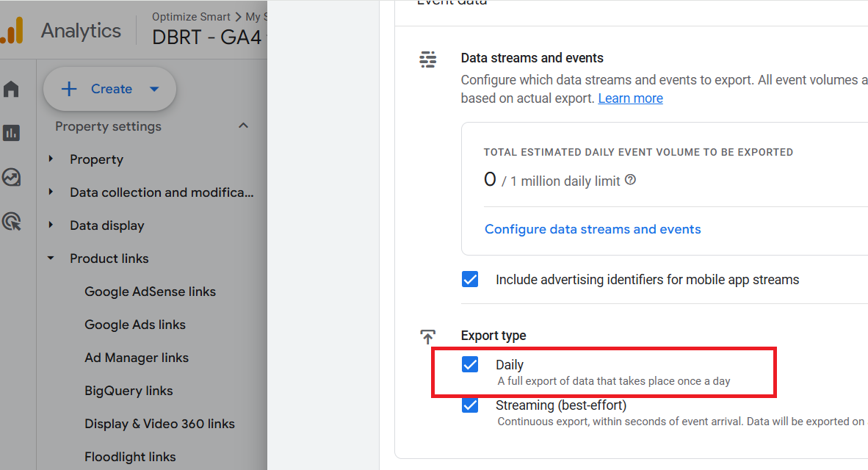Open the Reports bar chart icon

[x=11, y=133]
